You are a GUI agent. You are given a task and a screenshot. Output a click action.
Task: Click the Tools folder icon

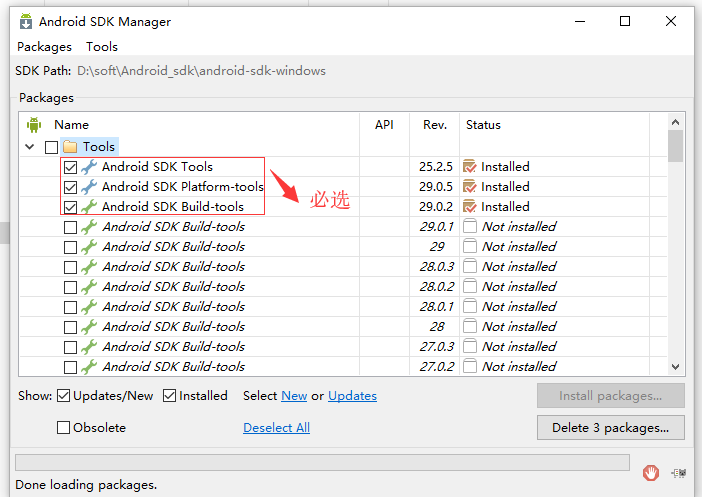[x=70, y=147]
